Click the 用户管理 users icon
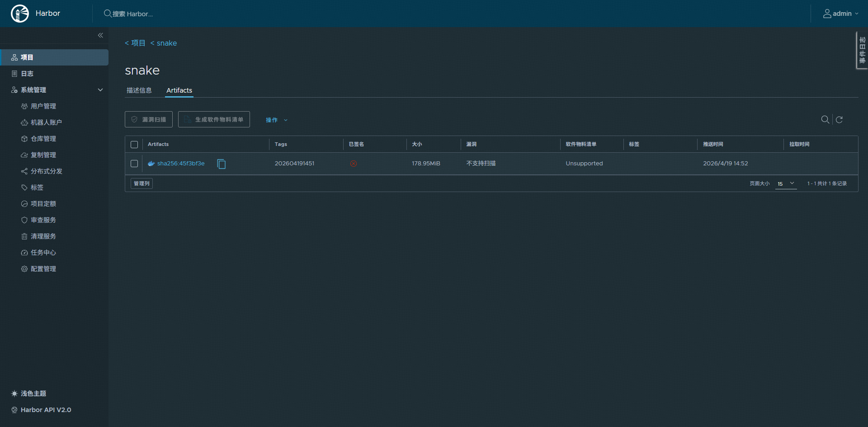The image size is (868, 427). coord(24,106)
